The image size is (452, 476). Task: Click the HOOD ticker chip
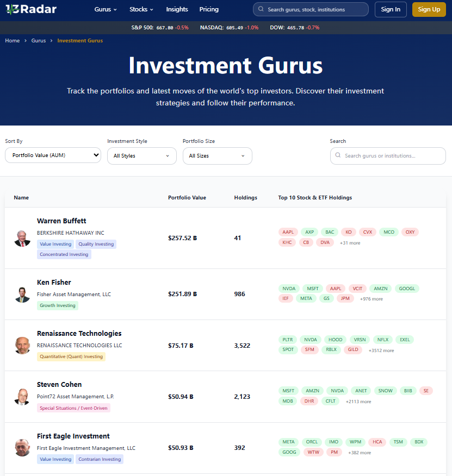click(x=335, y=340)
